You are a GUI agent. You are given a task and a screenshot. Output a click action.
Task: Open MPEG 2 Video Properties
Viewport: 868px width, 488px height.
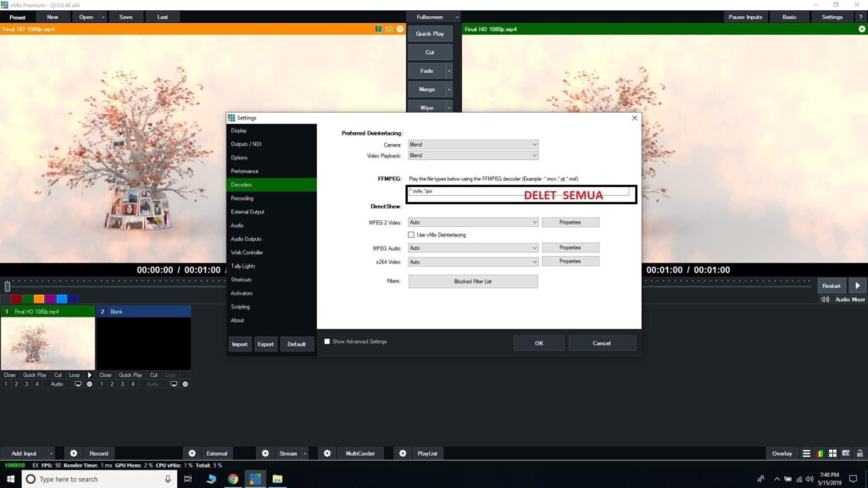[x=570, y=222]
